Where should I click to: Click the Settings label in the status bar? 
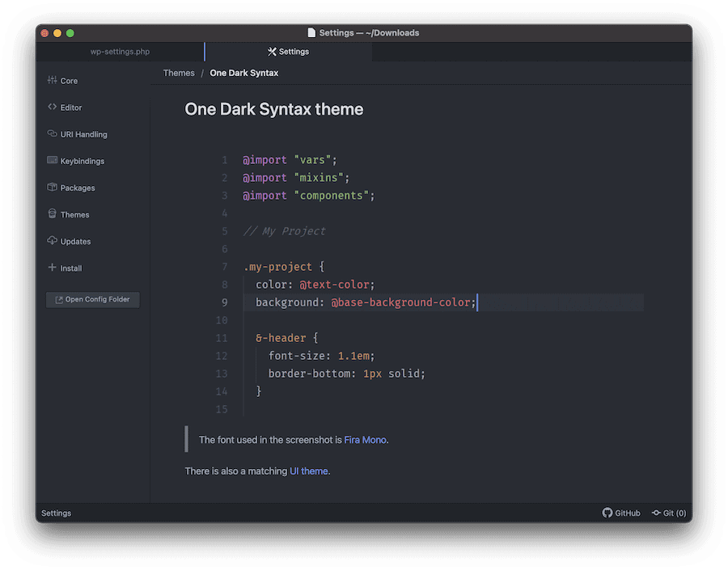[56, 513]
